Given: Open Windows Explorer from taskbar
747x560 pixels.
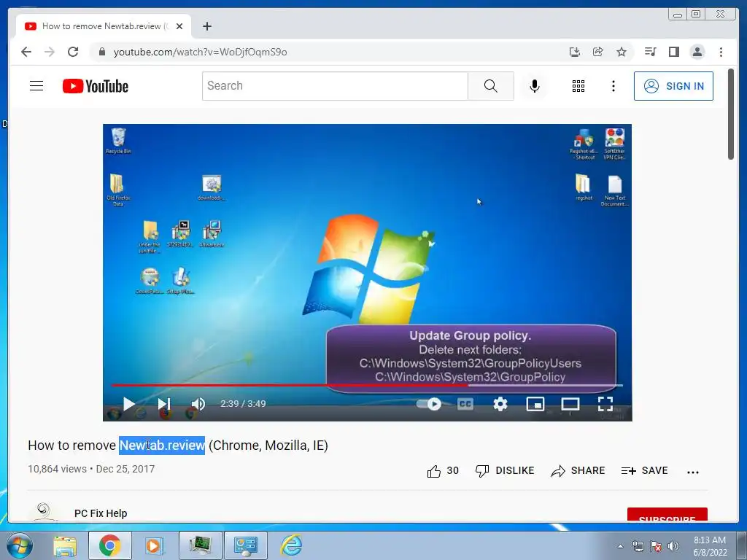Looking at the screenshot, I should click(x=65, y=545).
